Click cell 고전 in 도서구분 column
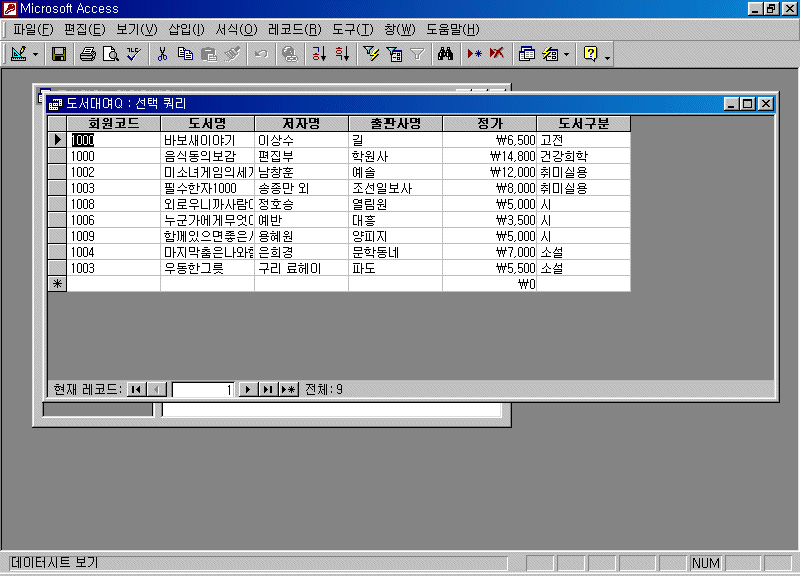This screenshot has height=576, width=800. coord(584,140)
